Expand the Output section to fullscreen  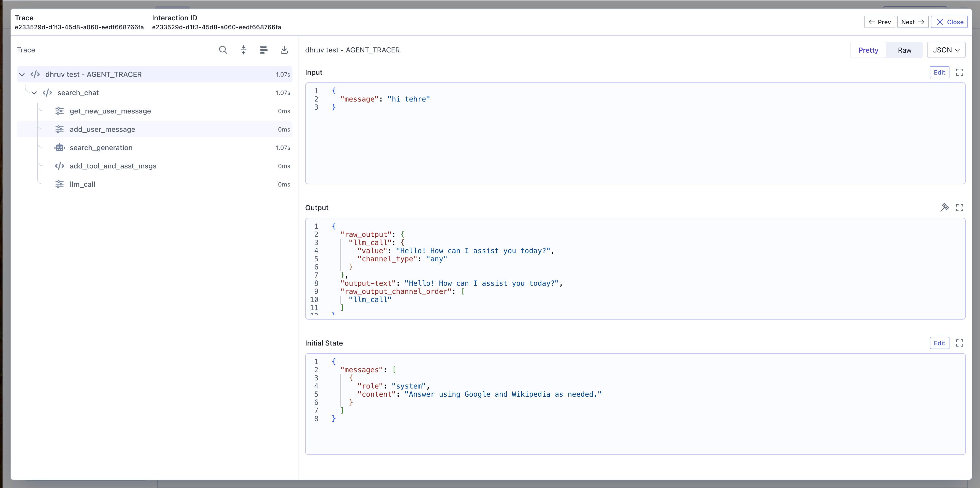959,207
